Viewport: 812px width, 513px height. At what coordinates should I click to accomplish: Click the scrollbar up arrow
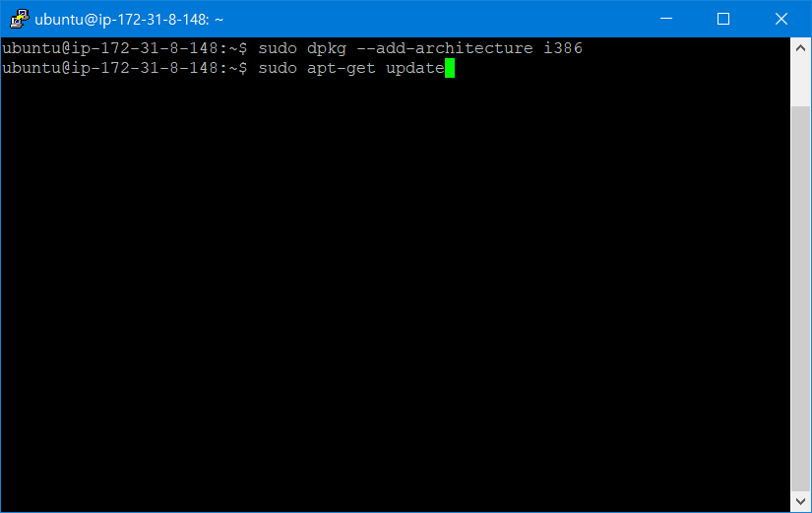[x=800, y=48]
